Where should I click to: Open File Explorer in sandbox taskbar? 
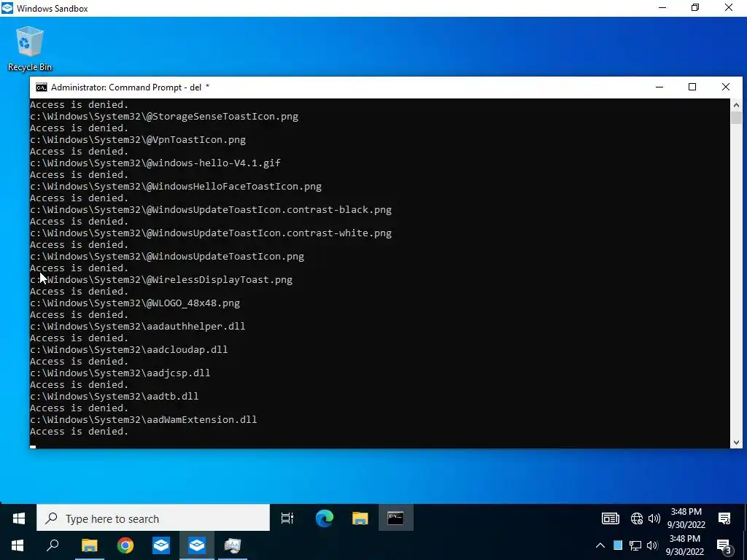360,518
